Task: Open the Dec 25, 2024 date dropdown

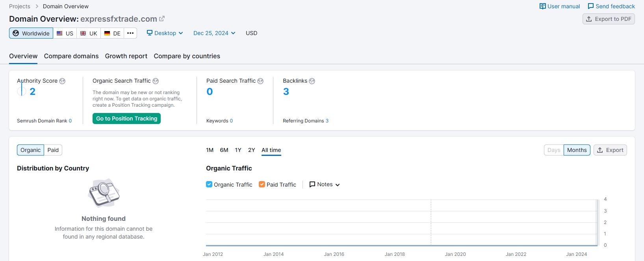Action: [x=214, y=33]
